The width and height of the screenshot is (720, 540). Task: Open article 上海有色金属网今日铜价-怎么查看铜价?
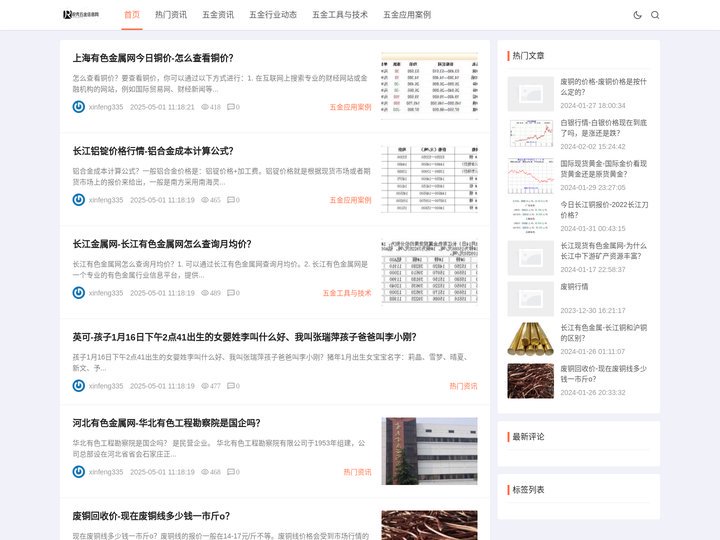point(153,58)
